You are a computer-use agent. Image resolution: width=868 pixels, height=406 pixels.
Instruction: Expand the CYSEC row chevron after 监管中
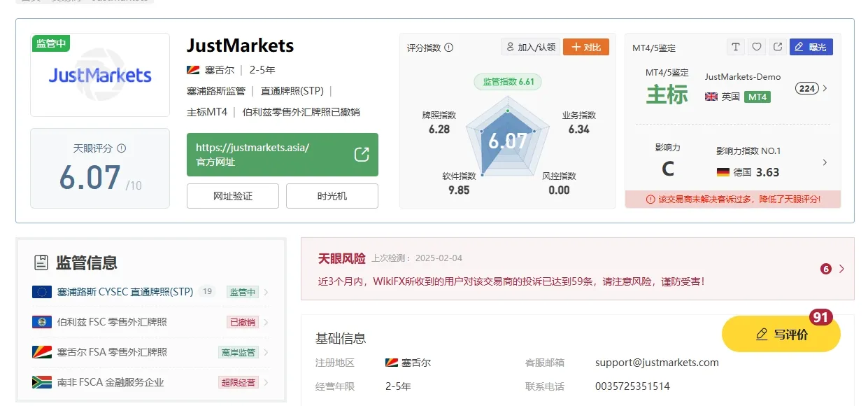266,293
